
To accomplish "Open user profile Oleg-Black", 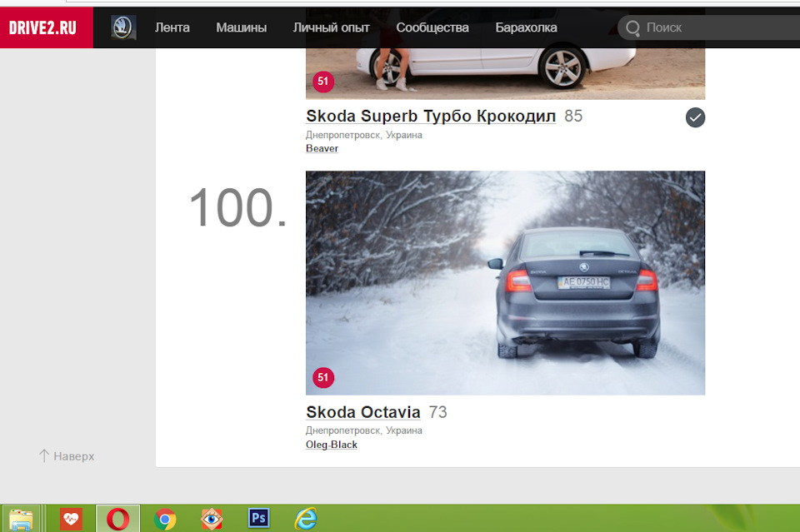I will [x=332, y=445].
